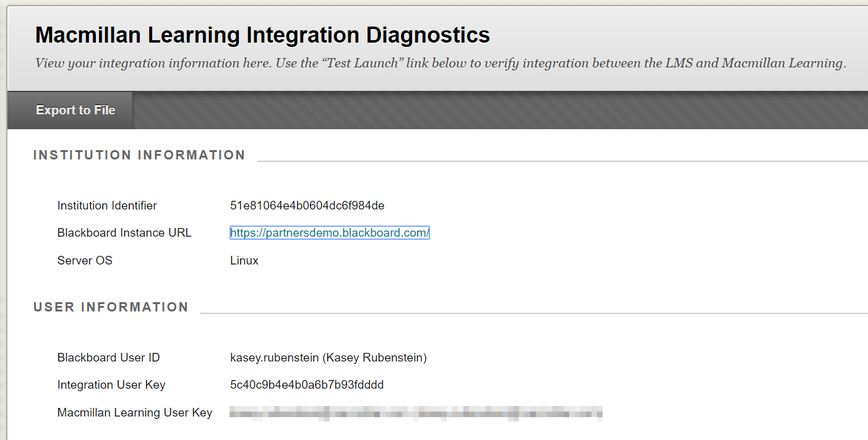The height and width of the screenshot is (440, 868).
Task: Click the Macmillan Learning Integration Diagnostics title
Action: click(262, 35)
